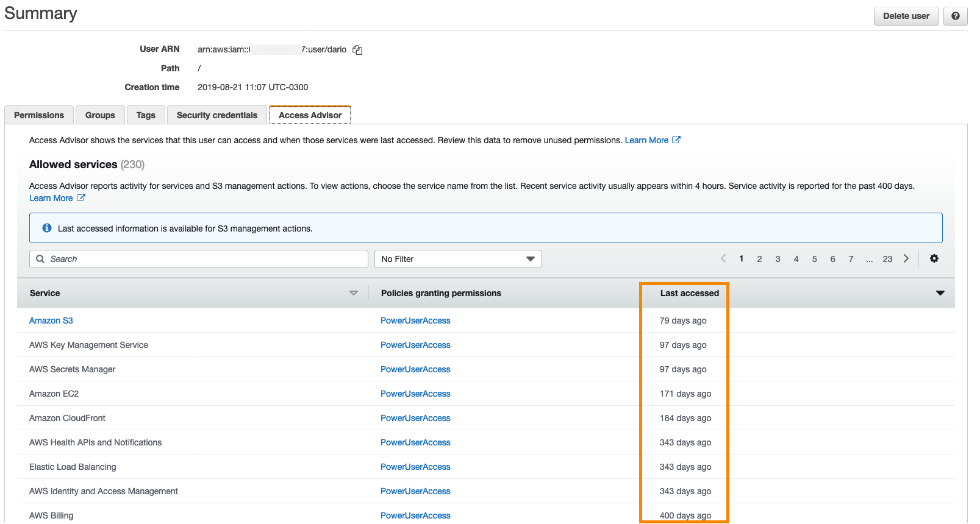
Task: Open the Learn More link after unused permissions
Action: [x=646, y=140]
